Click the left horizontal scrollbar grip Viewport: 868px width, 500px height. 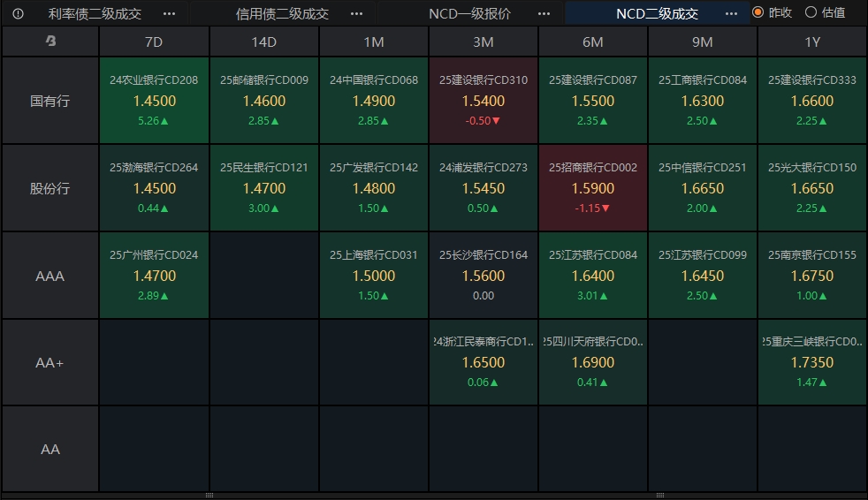[209, 496]
